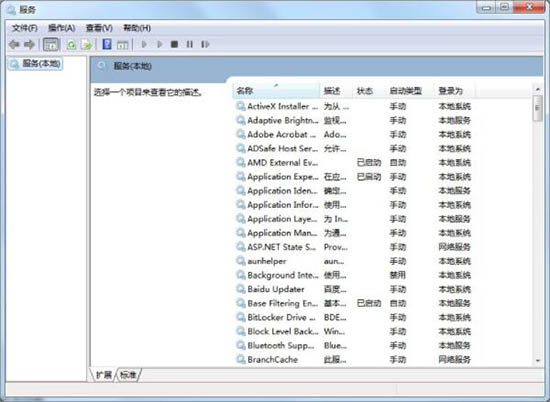Click 自动 startup type of Base Filtering
This screenshot has height=402, width=550.
tap(397, 303)
